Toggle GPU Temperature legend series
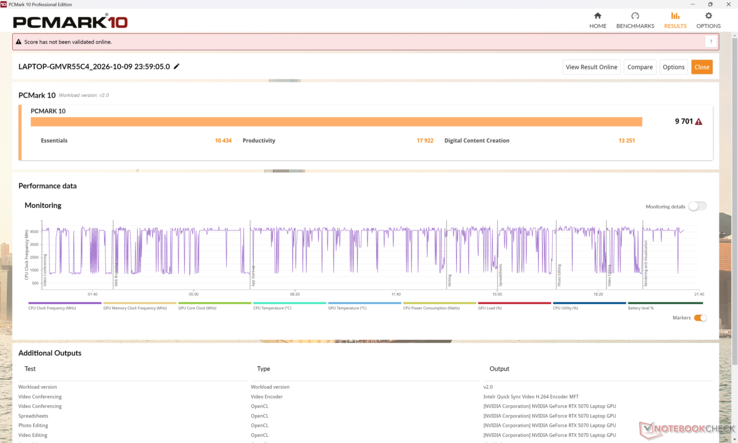The height and width of the screenshot is (443, 738). click(x=364, y=306)
